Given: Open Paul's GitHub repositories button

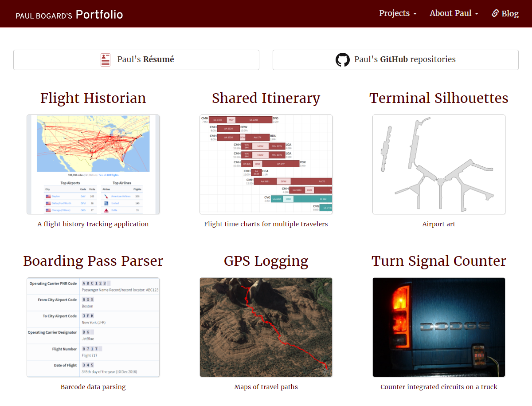Looking at the screenshot, I should point(395,60).
